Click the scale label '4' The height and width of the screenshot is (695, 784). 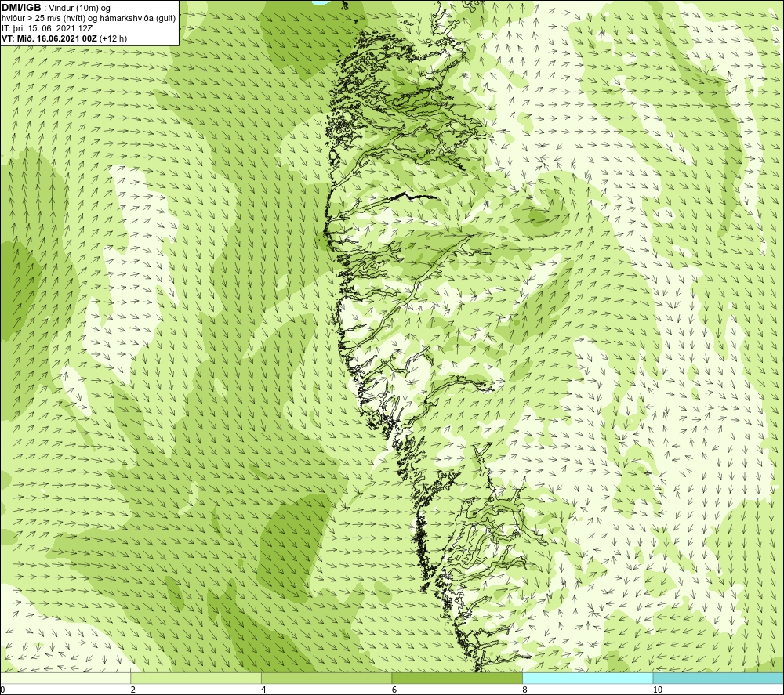pyautogui.click(x=263, y=690)
